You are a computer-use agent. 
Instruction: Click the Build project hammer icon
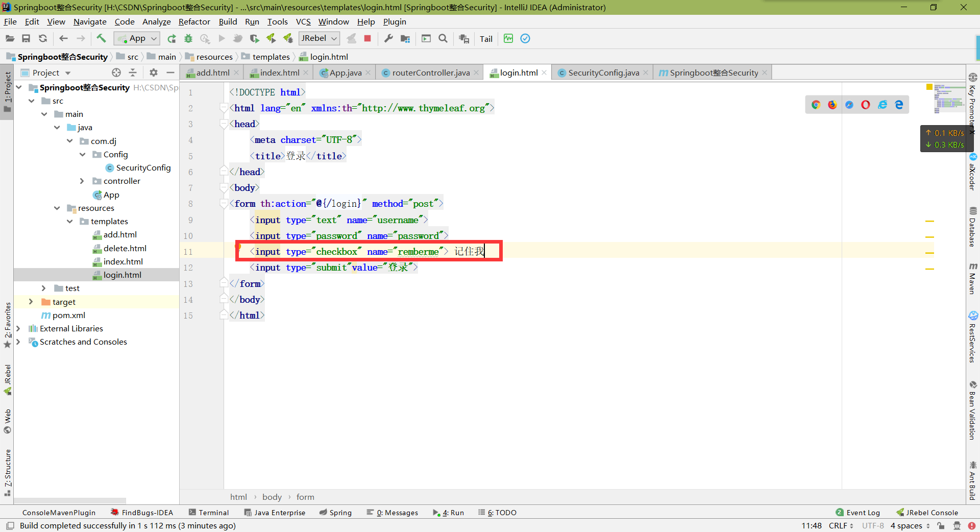[x=101, y=38]
